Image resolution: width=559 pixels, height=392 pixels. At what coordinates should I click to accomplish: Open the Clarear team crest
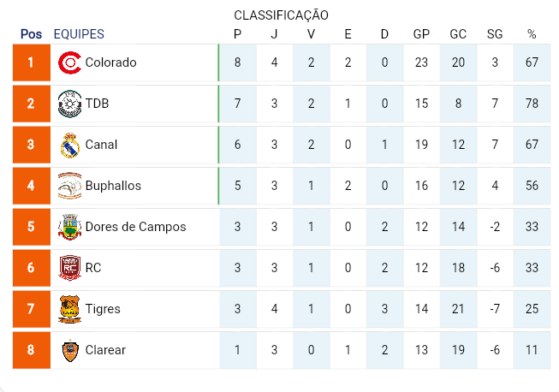coord(70,350)
